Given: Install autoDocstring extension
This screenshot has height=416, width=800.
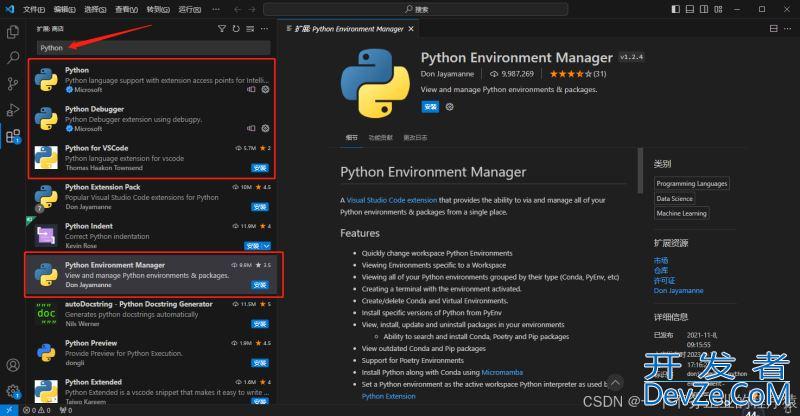Looking at the screenshot, I should click(x=260, y=324).
